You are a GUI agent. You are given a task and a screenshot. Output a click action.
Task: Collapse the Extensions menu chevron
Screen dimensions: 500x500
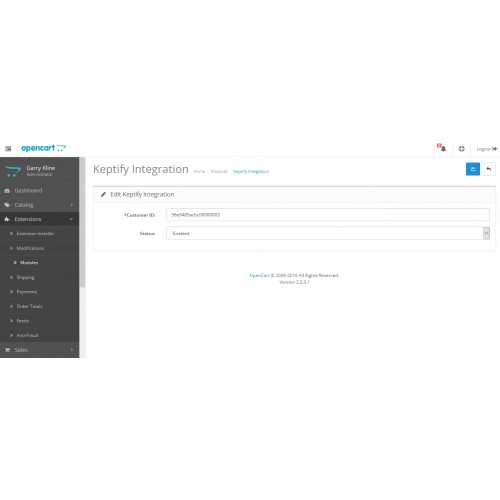coord(71,219)
